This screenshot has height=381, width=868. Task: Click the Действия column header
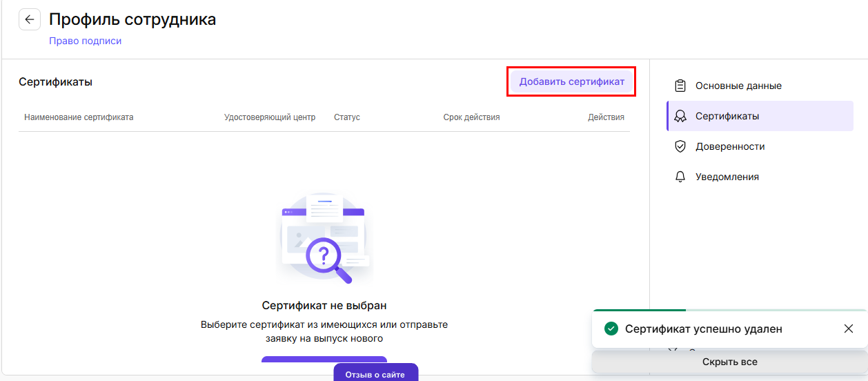[606, 117]
